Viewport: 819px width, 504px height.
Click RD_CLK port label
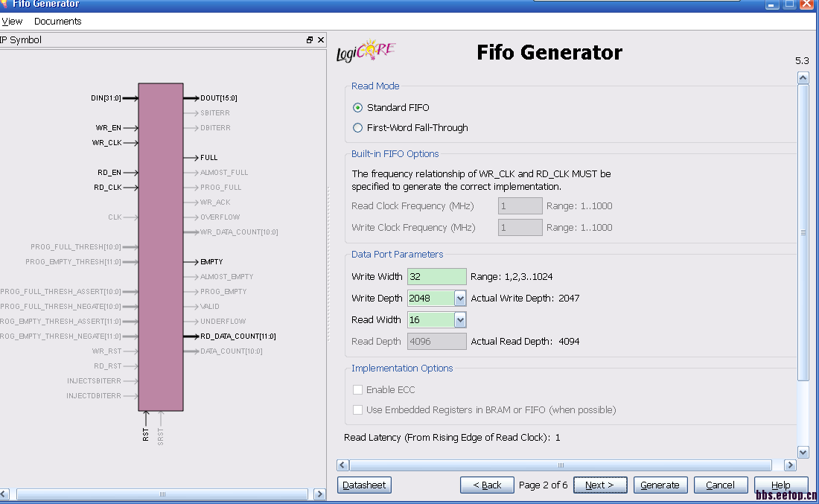coord(108,188)
